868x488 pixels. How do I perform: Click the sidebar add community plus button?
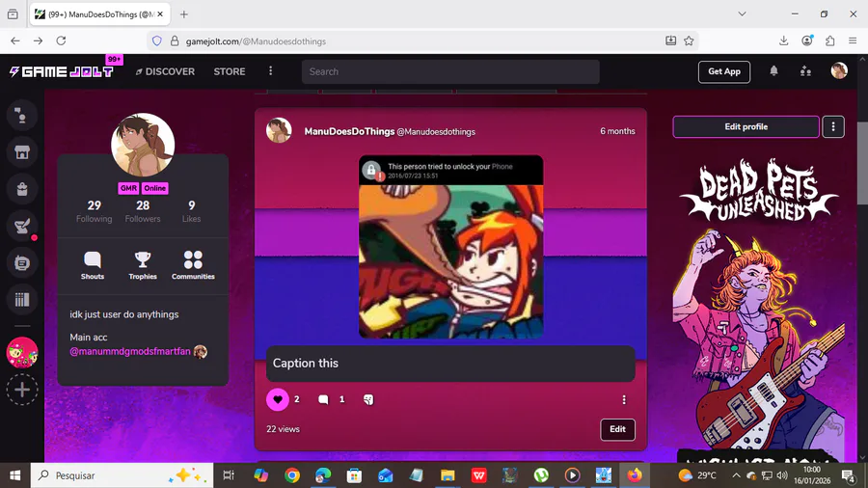coord(22,390)
